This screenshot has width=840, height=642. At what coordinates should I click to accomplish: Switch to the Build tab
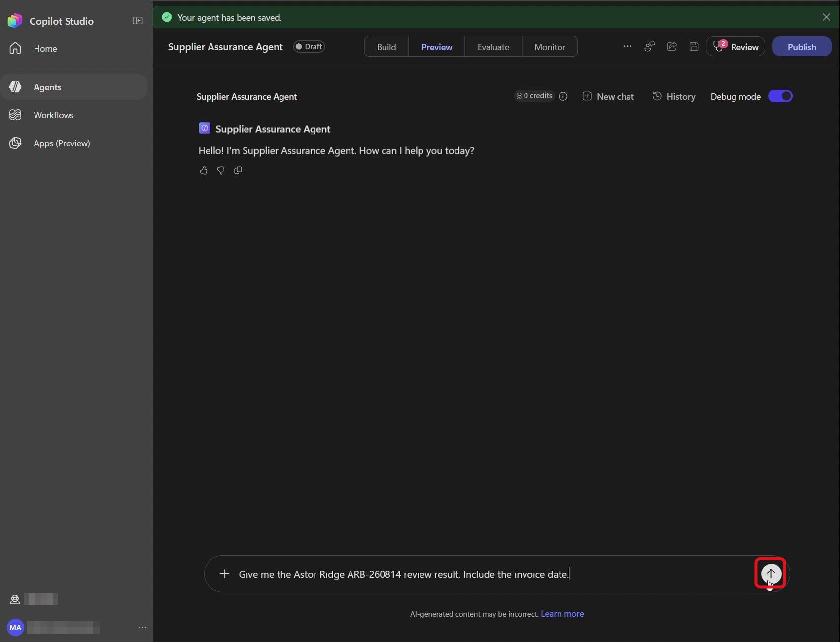(386, 47)
